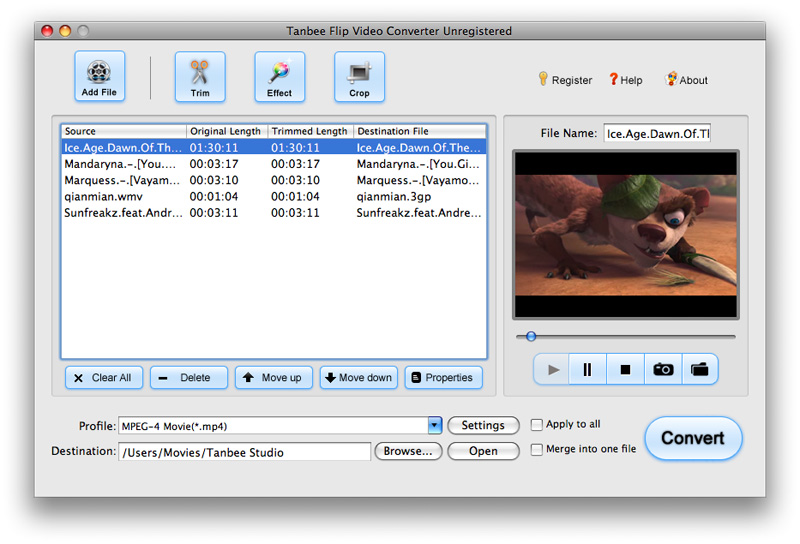
Task: Click the Original Length column header
Action: tap(227, 131)
